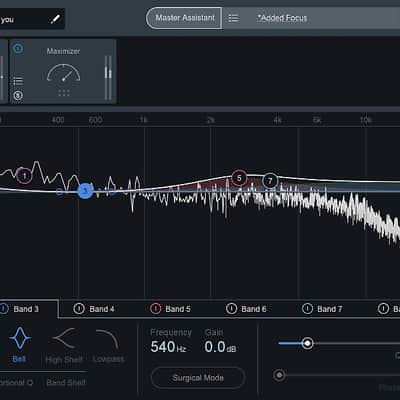The height and width of the screenshot is (400, 400).
Task: Select EQ node 7
Action: coord(270,181)
